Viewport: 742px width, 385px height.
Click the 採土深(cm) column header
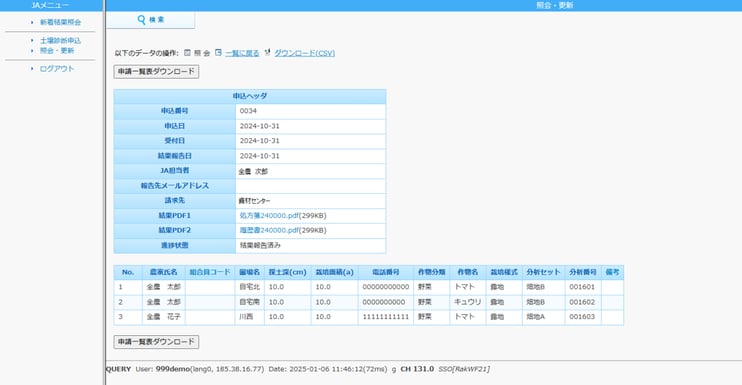(288, 272)
